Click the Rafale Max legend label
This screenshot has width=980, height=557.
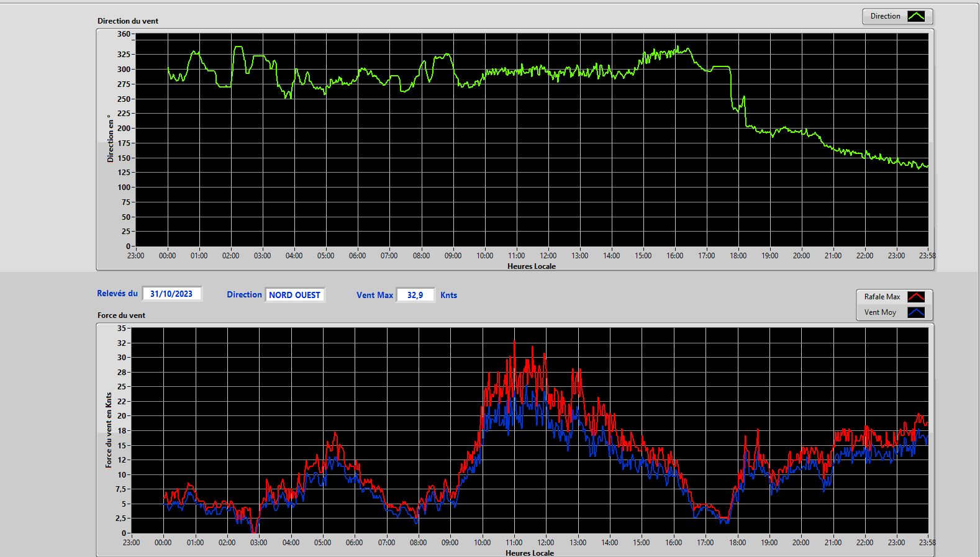882,297
